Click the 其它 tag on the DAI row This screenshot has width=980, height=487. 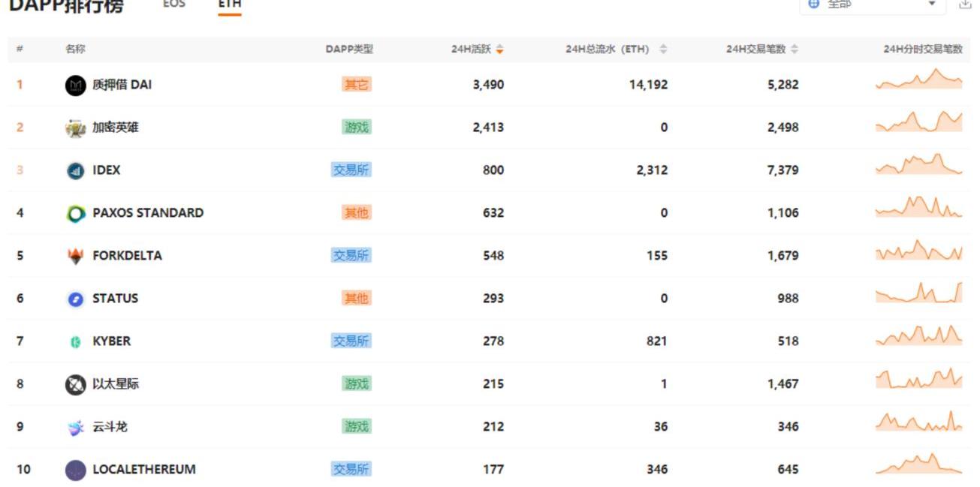click(x=356, y=85)
